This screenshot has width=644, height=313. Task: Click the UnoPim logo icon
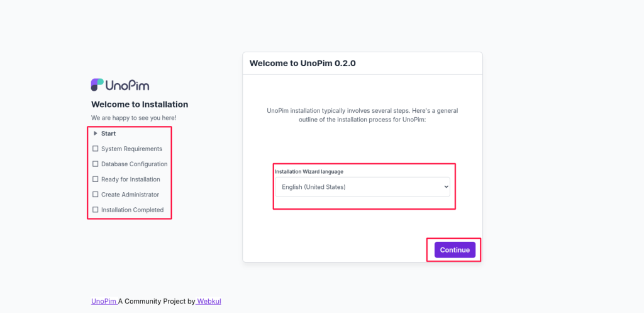(97, 85)
